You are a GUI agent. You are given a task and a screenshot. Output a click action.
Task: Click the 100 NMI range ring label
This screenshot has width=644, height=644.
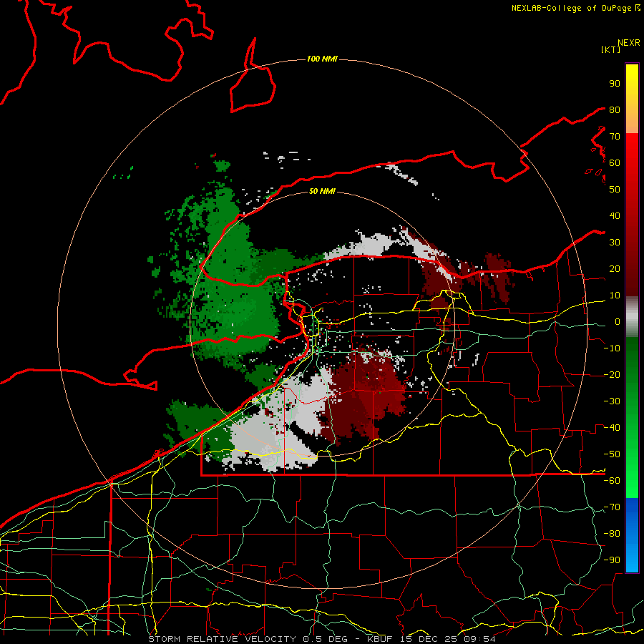tap(321, 59)
